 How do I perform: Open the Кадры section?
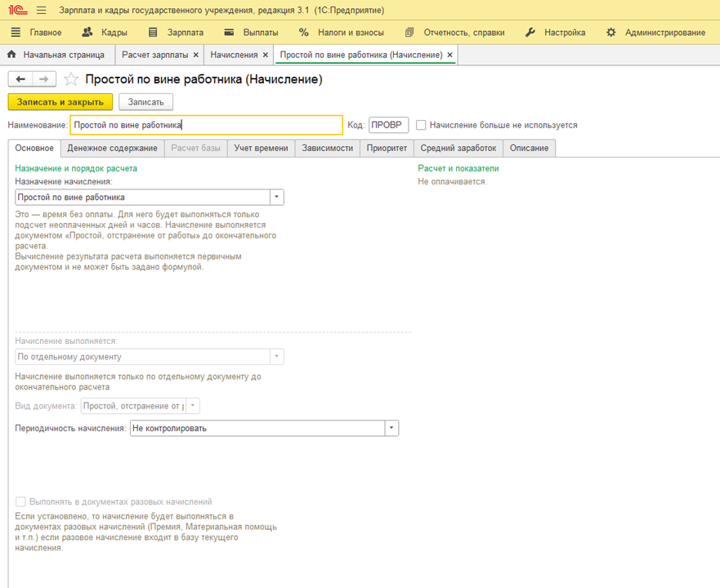pyautogui.click(x=105, y=33)
